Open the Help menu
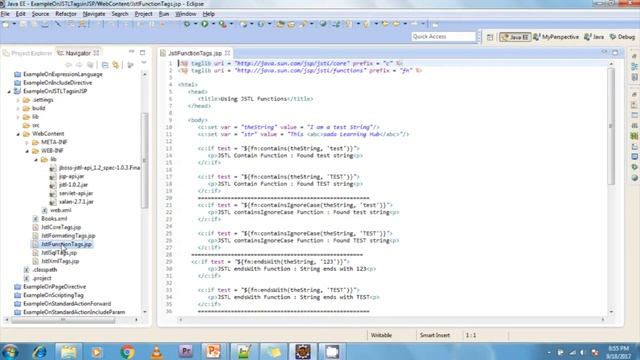The width and height of the screenshot is (640, 360). click(209, 14)
